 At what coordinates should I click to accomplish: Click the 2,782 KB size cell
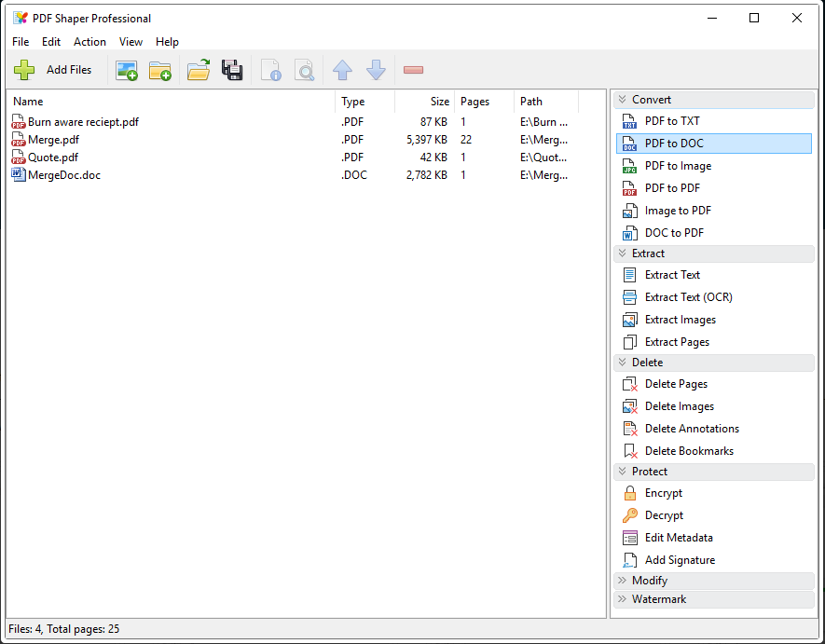[427, 175]
